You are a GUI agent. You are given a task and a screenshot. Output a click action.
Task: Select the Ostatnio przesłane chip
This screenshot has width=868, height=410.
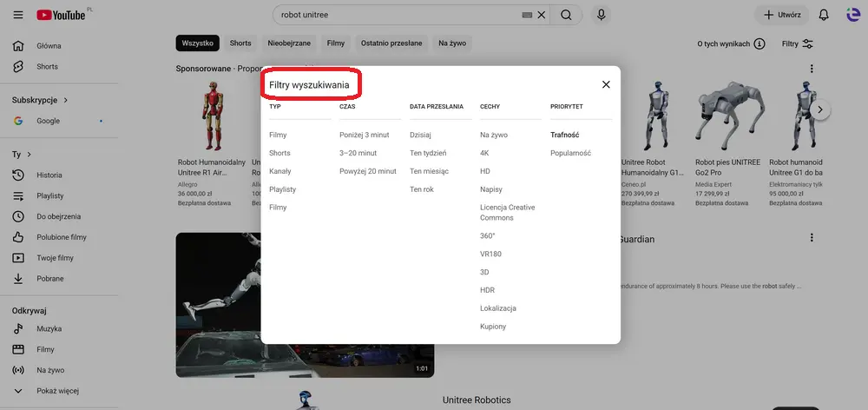(391, 43)
